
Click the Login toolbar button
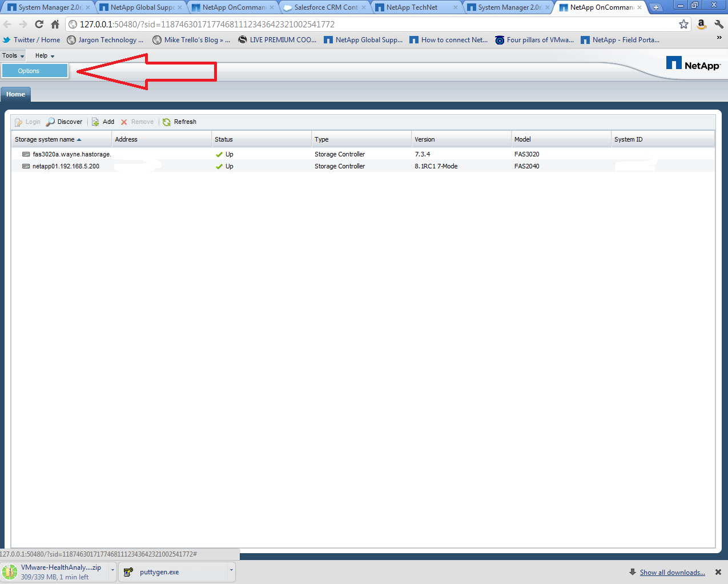(27, 122)
